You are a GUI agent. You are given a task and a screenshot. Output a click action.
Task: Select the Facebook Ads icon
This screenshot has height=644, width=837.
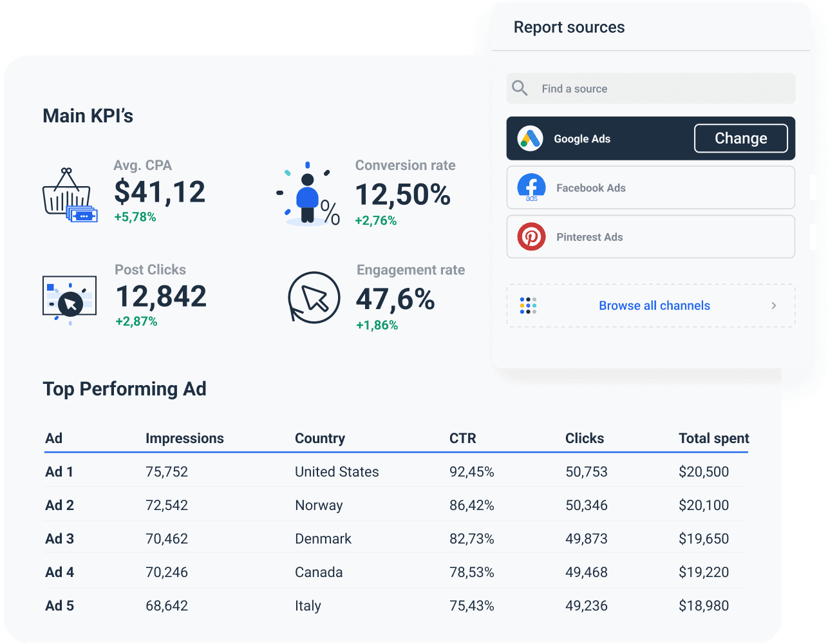(531, 187)
